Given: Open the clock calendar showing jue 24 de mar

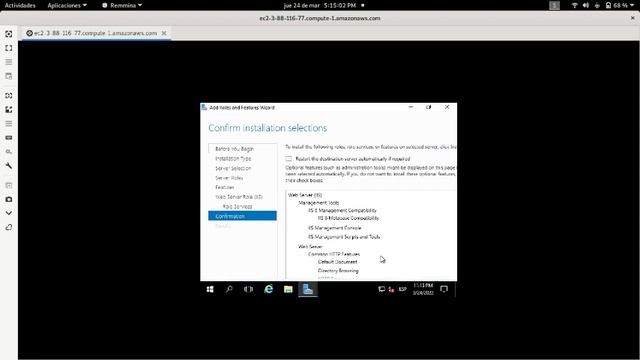Looking at the screenshot, I should [x=320, y=5].
